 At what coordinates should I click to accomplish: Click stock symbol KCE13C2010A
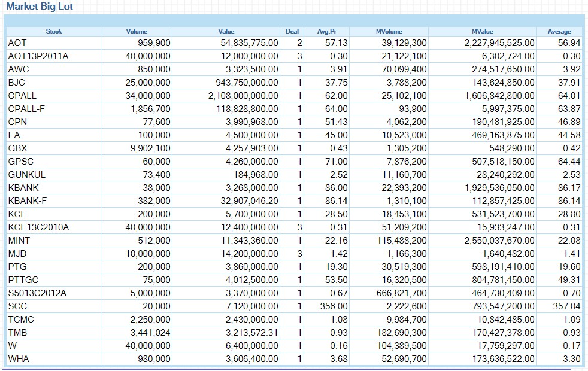coord(39,227)
